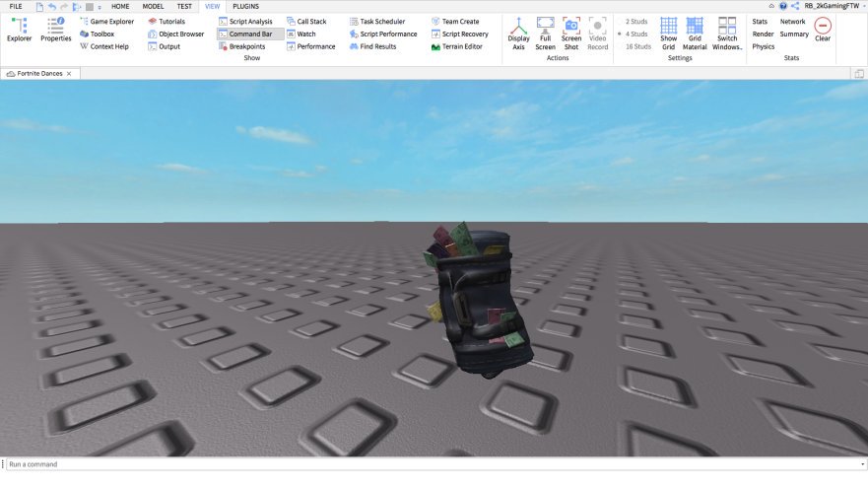The width and height of the screenshot is (868, 489).
Task: Click the share icon near username
Action: (795, 6)
